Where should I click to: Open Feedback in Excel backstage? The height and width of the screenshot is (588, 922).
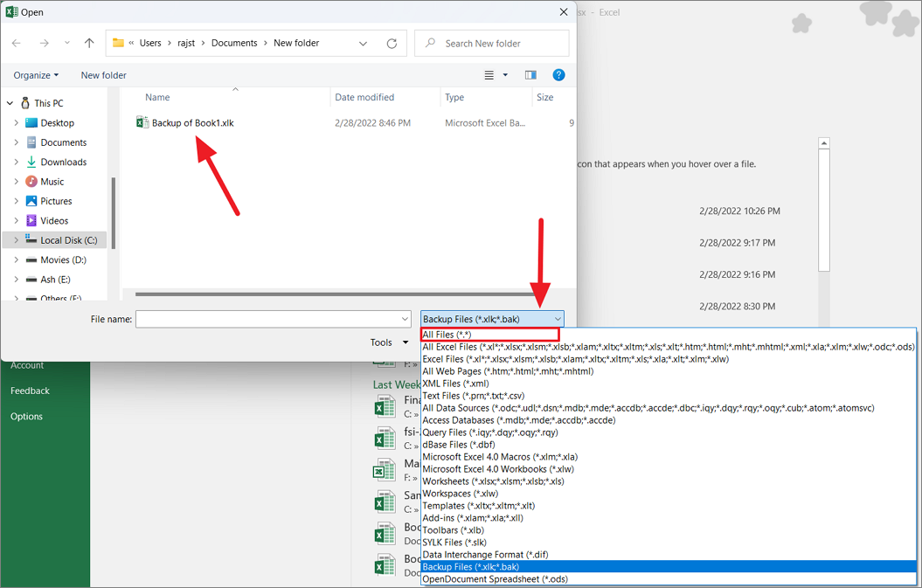pyautogui.click(x=30, y=391)
